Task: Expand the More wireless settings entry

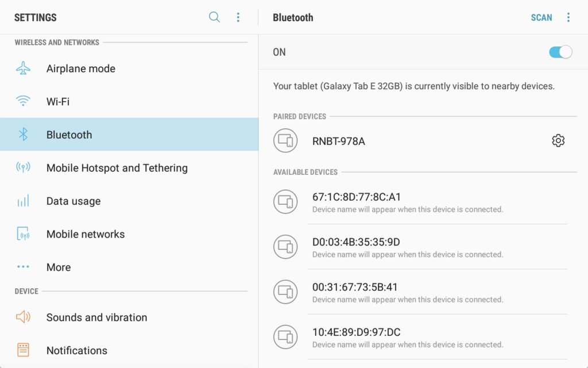Action: click(59, 267)
